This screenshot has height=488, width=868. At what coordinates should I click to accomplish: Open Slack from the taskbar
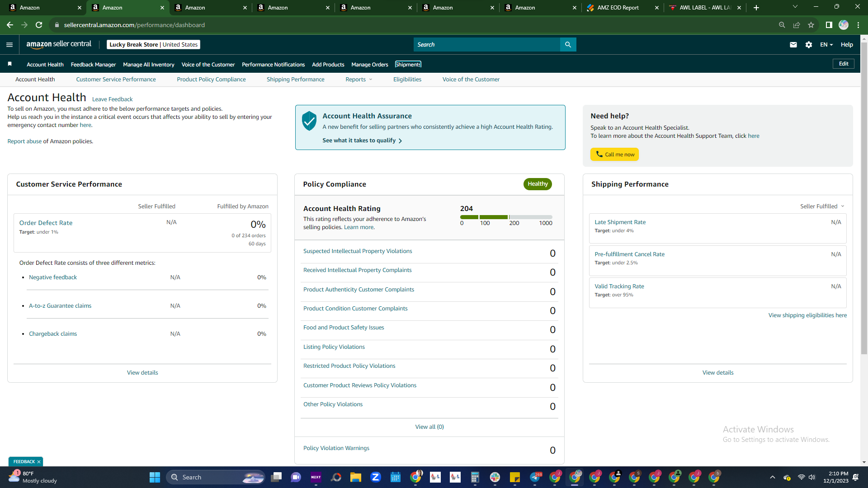coord(495,477)
